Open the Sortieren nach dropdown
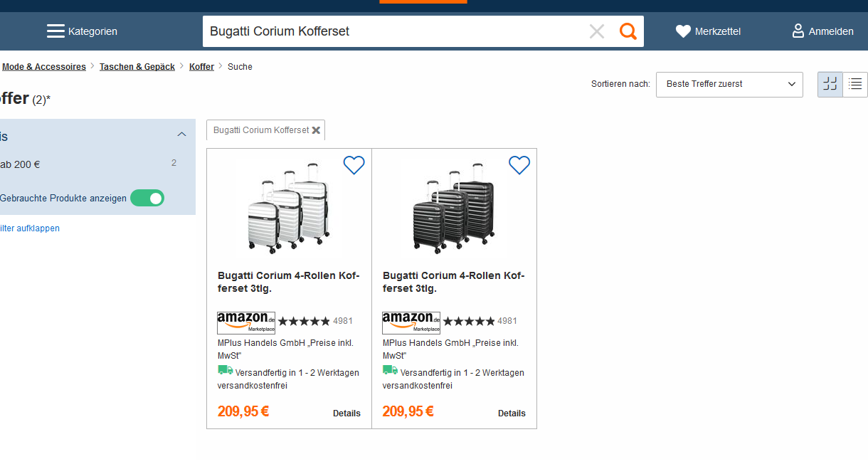Image resolution: width=868 pixels, height=469 pixels. [729, 84]
